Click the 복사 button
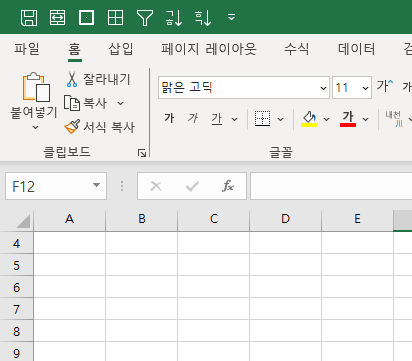Image resolution: width=412 pixels, height=361 pixels. pyautogui.click(x=86, y=103)
